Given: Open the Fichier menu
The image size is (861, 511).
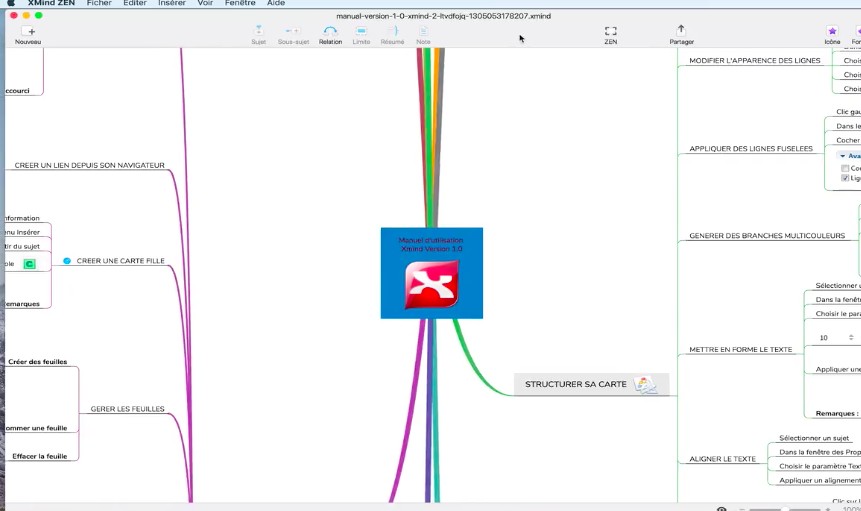Looking at the screenshot, I should point(99,3).
